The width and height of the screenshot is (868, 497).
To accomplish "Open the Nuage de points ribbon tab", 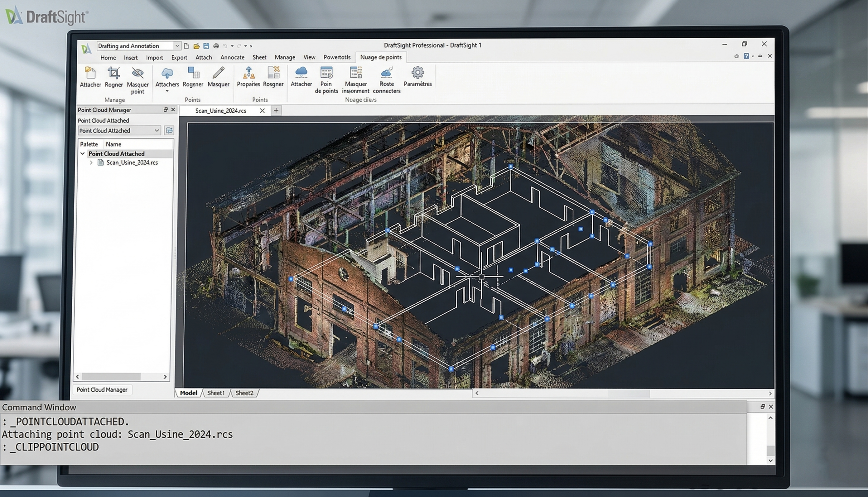I will click(381, 57).
